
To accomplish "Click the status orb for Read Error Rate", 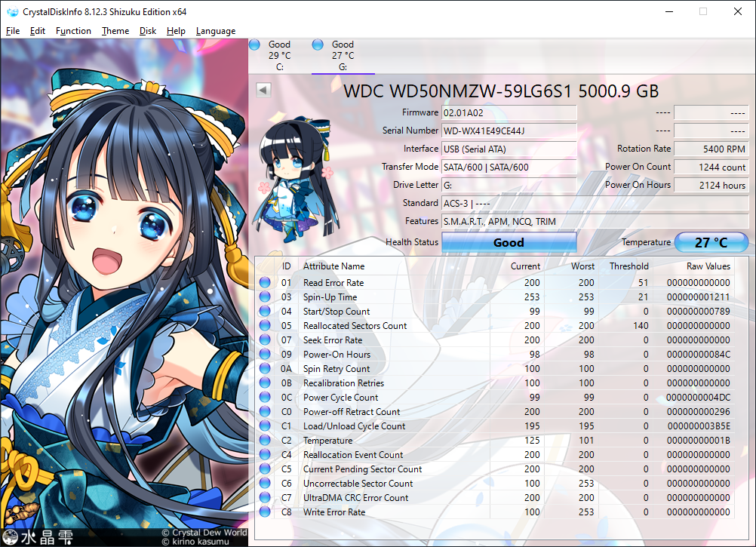I will pyautogui.click(x=265, y=282).
